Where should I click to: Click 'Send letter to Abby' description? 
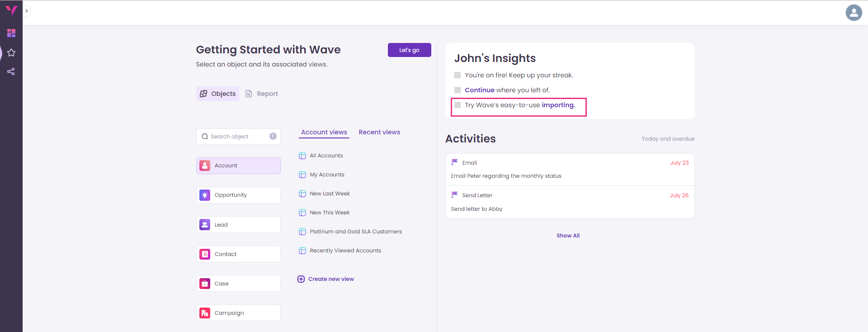coord(476,209)
